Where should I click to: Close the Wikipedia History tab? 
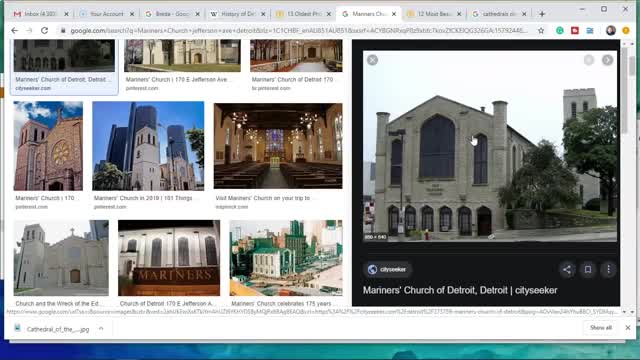click(x=263, y=14)
